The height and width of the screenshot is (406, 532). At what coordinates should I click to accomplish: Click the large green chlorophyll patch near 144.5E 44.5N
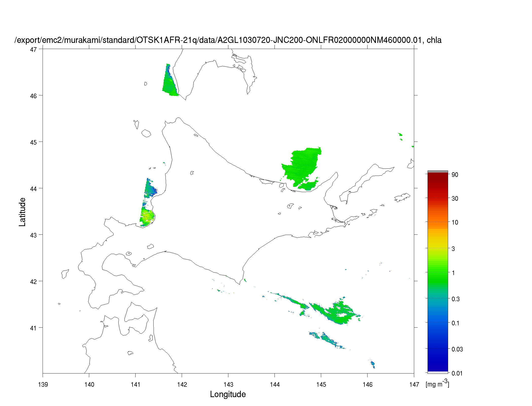[x=302, y=167]
